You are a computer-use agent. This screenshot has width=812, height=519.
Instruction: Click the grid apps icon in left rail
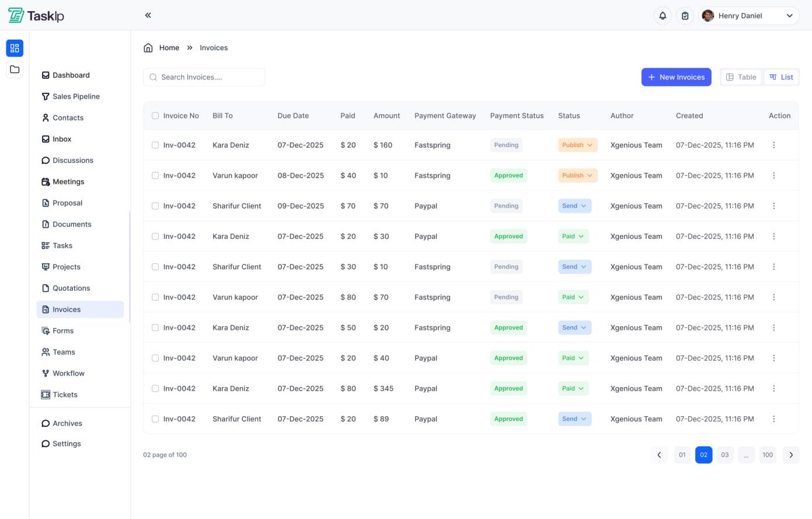click(15, 48)
